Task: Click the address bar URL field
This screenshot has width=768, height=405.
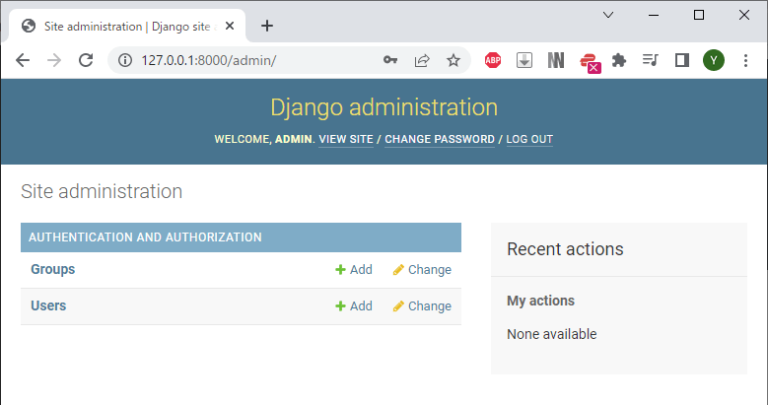Action: click(x=250, y=60)
